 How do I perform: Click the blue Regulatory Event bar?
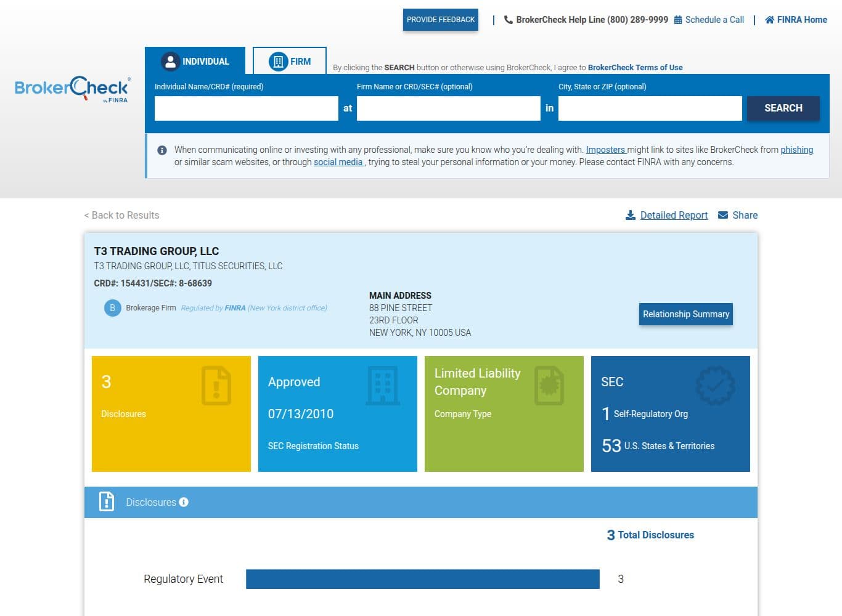(422, 579)
